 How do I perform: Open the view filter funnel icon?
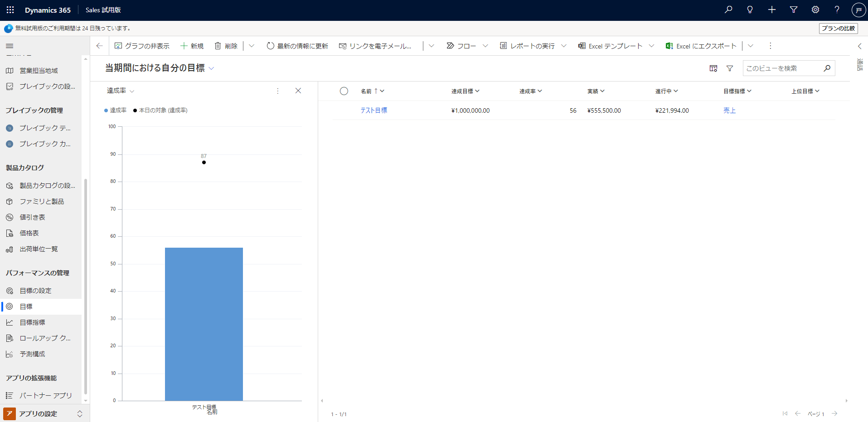point(730,68)
